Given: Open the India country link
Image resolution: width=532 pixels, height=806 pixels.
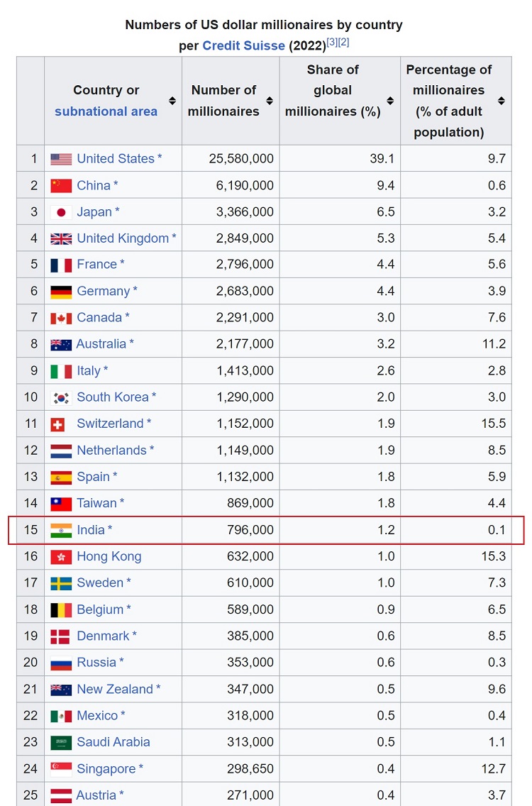Looking at the screenshot, I should tap(91, 530).
